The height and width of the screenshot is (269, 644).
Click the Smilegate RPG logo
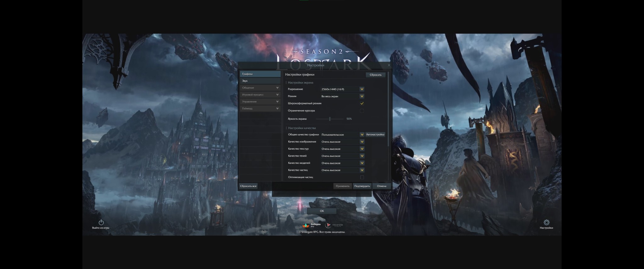311,225
